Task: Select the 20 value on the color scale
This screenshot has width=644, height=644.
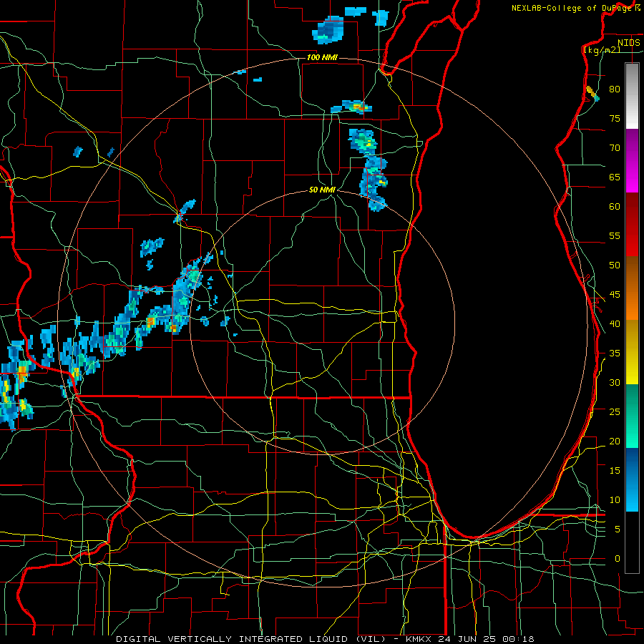Action: pyautogui.click(x=615, y=441)
